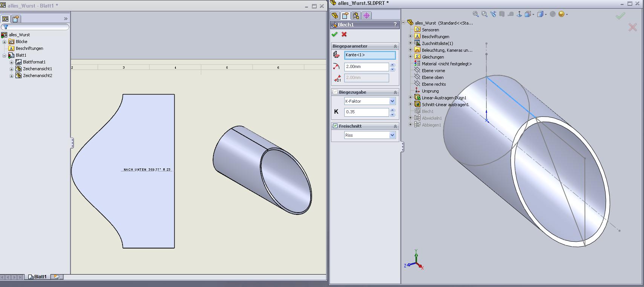The image size is (644, 287).
Task: Open the ConfigurationManager tab
Action: coord(356,15)
